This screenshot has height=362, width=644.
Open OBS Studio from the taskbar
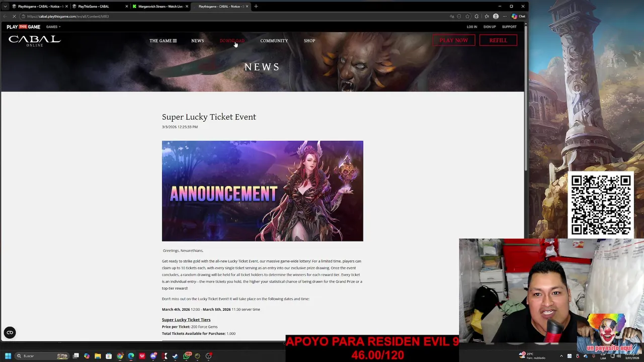point(208,356)
